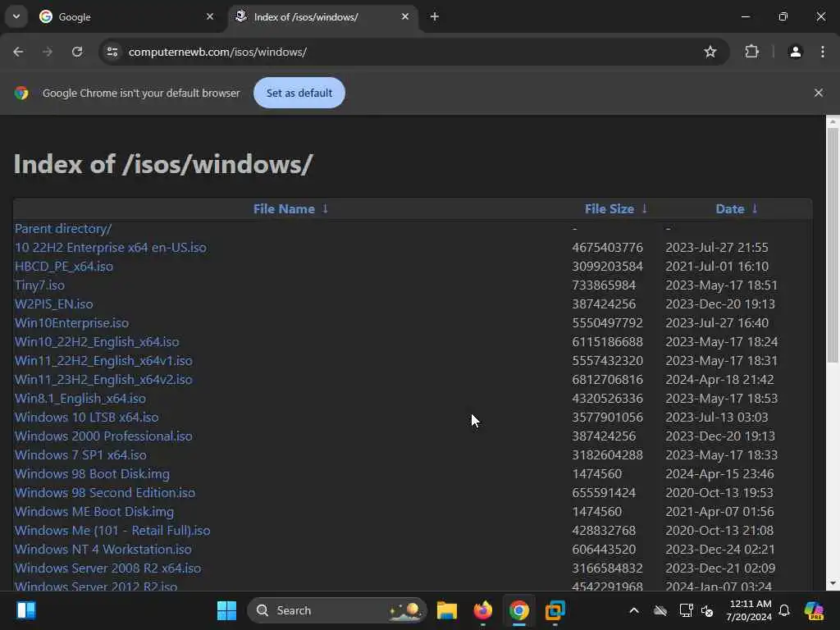
Task: Open site information icon in address bar
Action: click(x=112, y=52)
